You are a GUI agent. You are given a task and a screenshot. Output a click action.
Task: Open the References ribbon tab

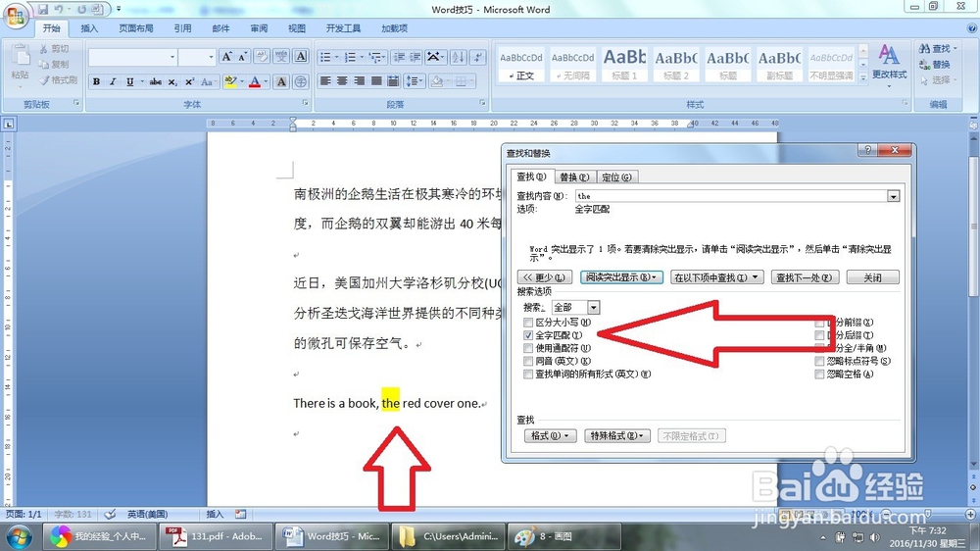coord(182,28)
